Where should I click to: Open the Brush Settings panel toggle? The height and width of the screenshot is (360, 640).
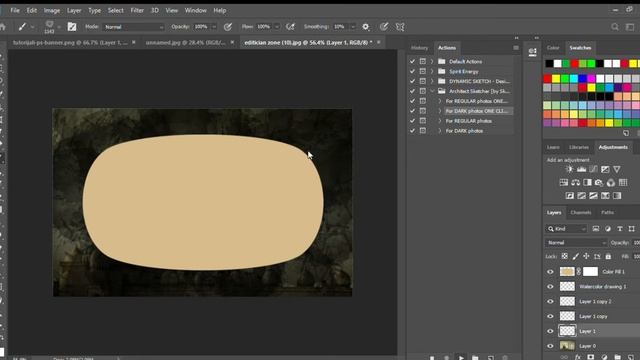point(72,27)
